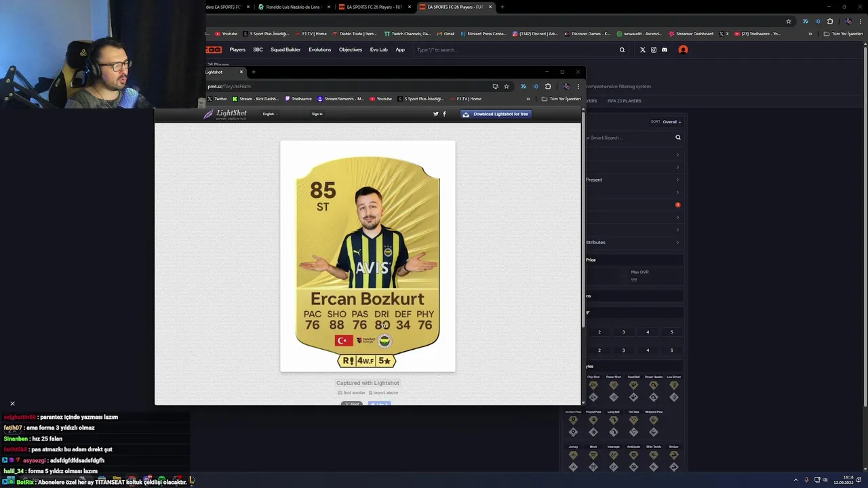The image size is (868, 488).
Task: Bookmark page with star in main Chrome window
Action: [788, 21]
